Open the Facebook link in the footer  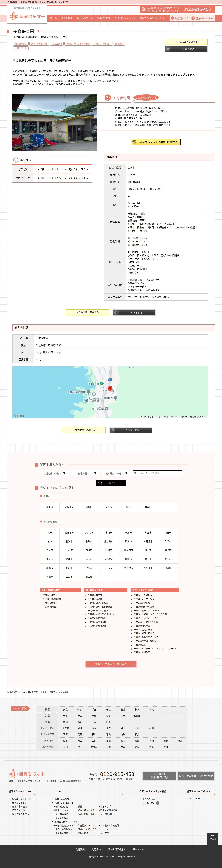[x=195, y=799]
